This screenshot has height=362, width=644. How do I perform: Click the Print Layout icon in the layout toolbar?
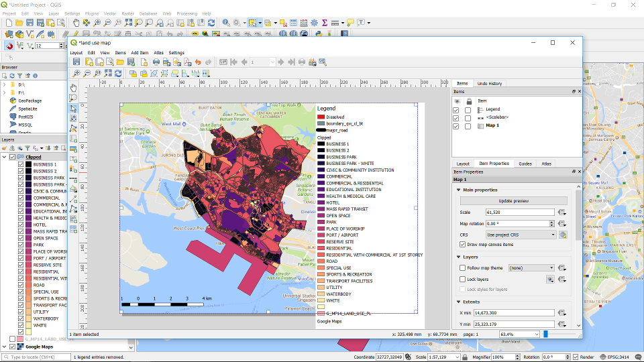156,62
